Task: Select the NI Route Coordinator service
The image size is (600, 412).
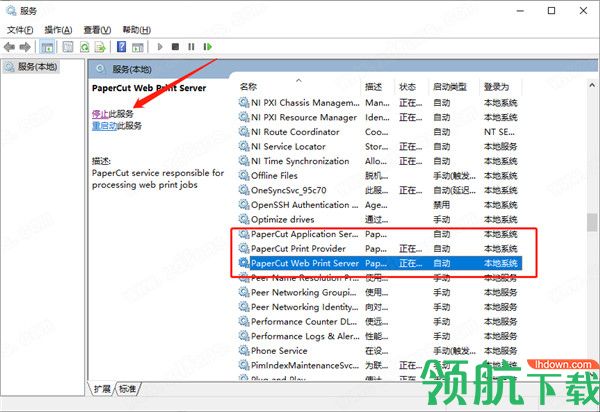Action: pos(379,132)
